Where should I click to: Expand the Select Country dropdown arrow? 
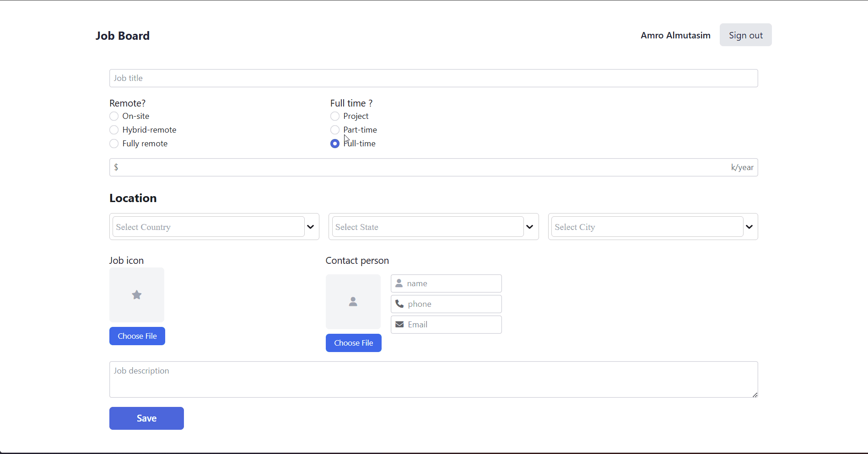point(310,227)
